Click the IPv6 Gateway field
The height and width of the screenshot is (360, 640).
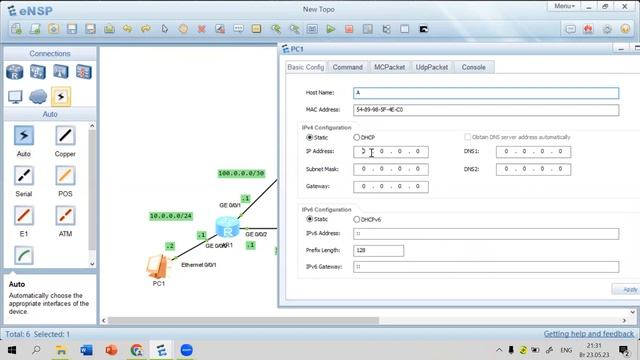(486, 267)
